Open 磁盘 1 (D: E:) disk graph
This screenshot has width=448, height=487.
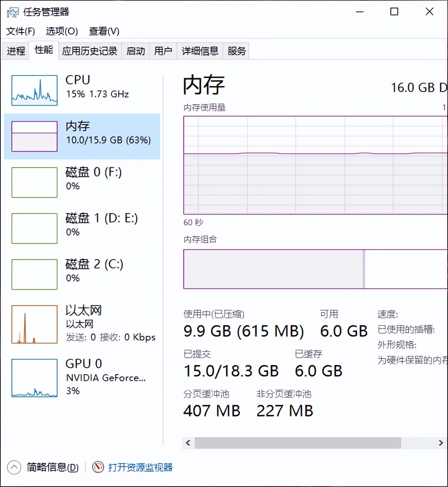[35, 229]
